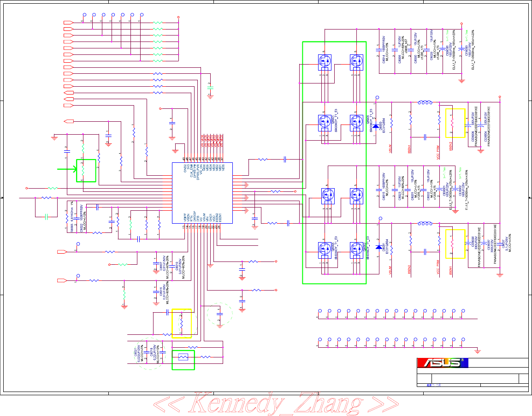
Task: Click the DPRSTP# pin label
Action: pyautogui.click(x=195, y=171)
